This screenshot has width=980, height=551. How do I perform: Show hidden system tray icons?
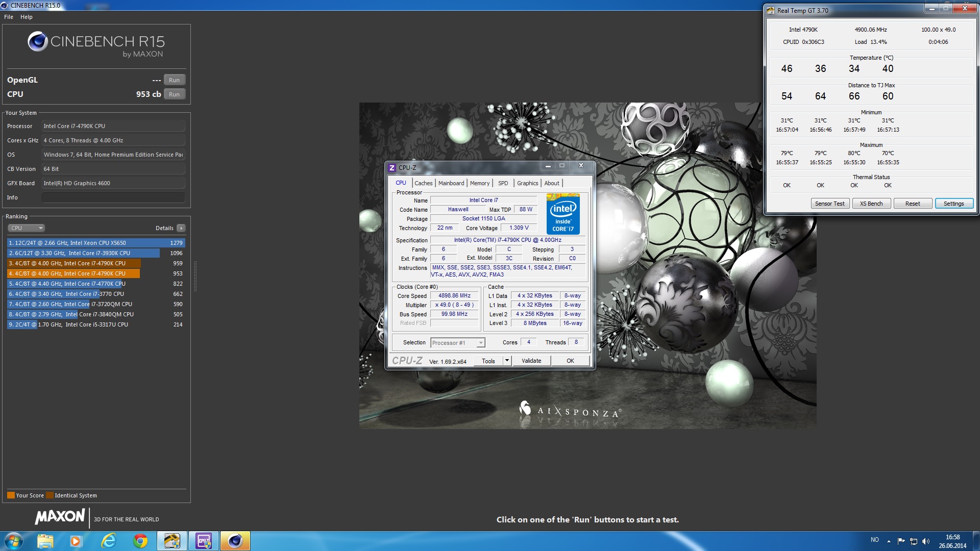889,541
